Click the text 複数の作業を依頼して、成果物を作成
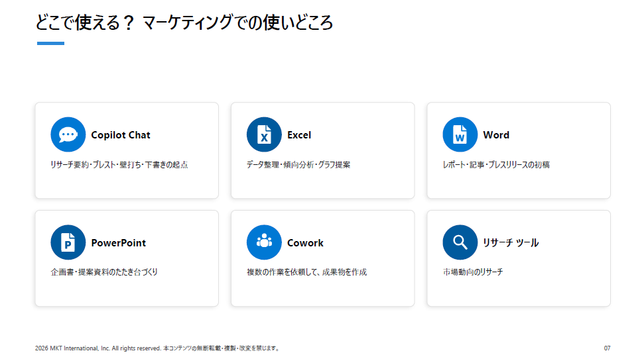The image size is (644, 359). (x=307, y=272)
